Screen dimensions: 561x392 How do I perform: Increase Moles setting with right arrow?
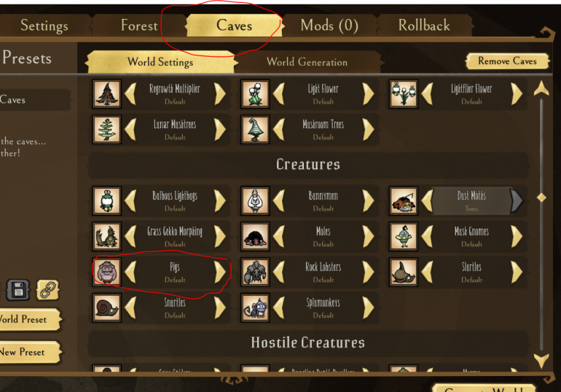point(368,236)
